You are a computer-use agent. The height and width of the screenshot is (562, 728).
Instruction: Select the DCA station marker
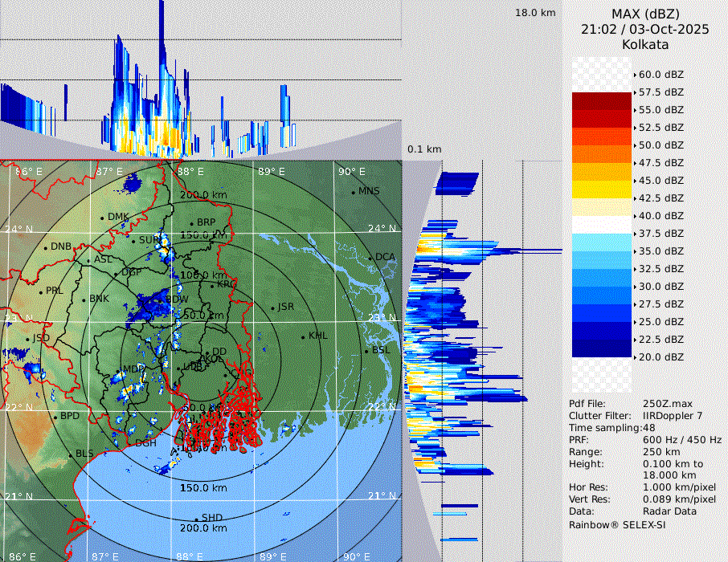click(370, 258)
